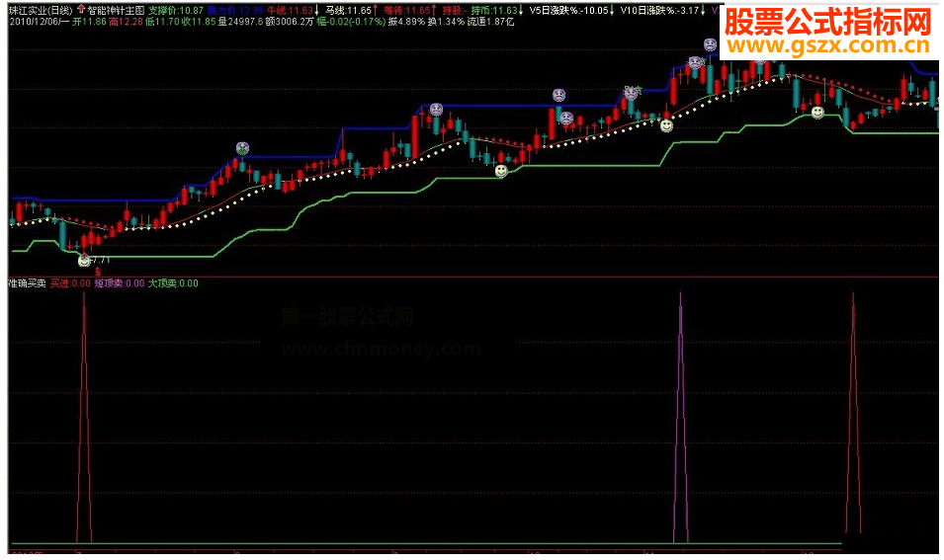Screen dimensions: 944x560
Task: Click the indicator name 智能神针主图
Action: 117,10
